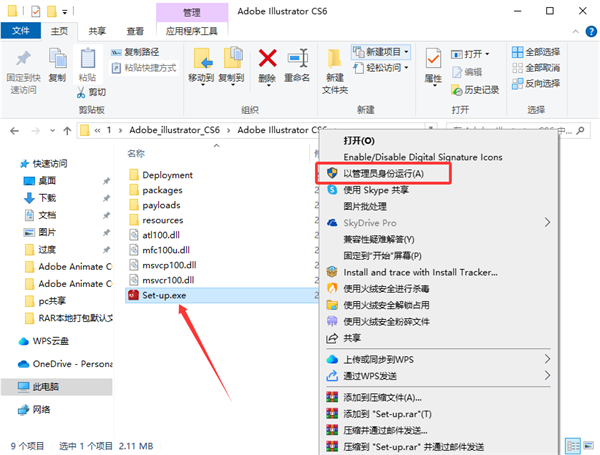Click the Back navigation arrow
Image resolution: width=600 pixels, height=455 pixels.
pyautogui.click(x=15, y=131)
